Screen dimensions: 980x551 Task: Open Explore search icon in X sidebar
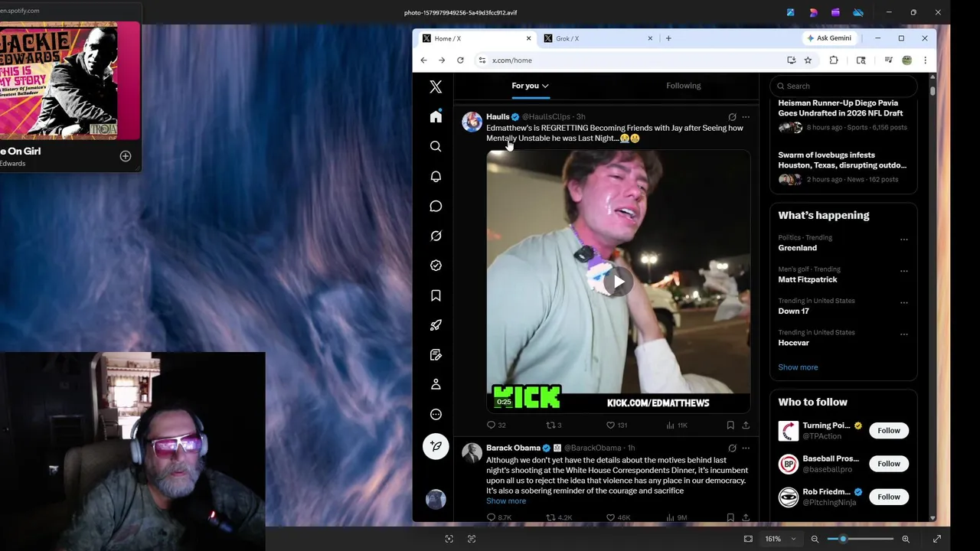pos(436,146)
